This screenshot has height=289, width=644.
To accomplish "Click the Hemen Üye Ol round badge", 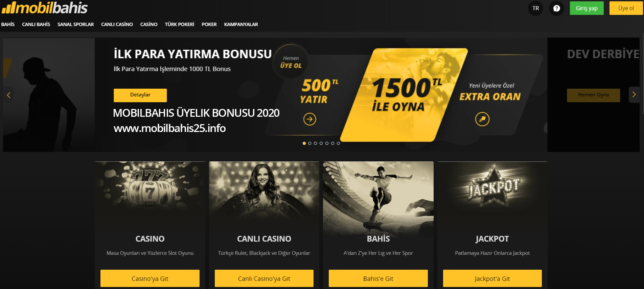I will click(x=291, y=62).
